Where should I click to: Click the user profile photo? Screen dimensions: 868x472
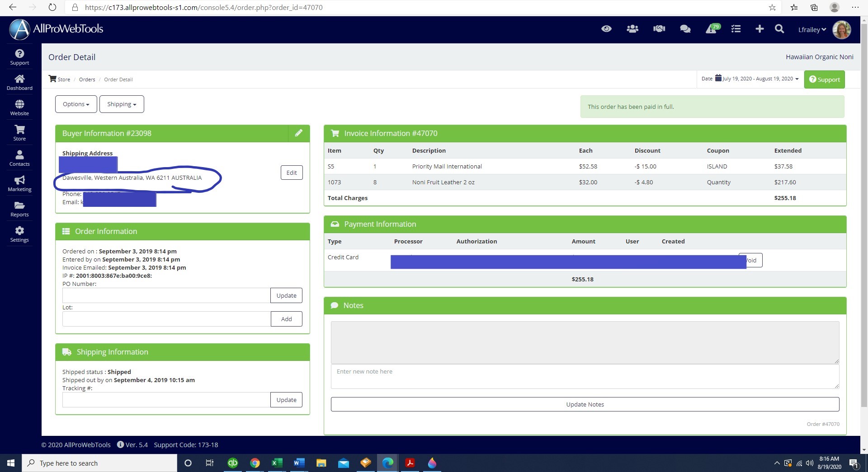tap(841, 30)
